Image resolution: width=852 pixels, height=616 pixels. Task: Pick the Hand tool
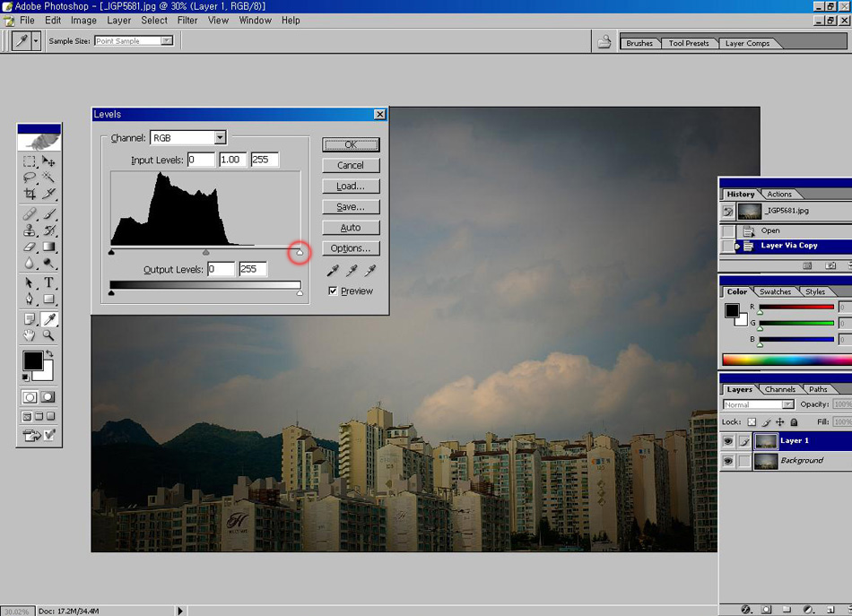[x=30, y=335]
